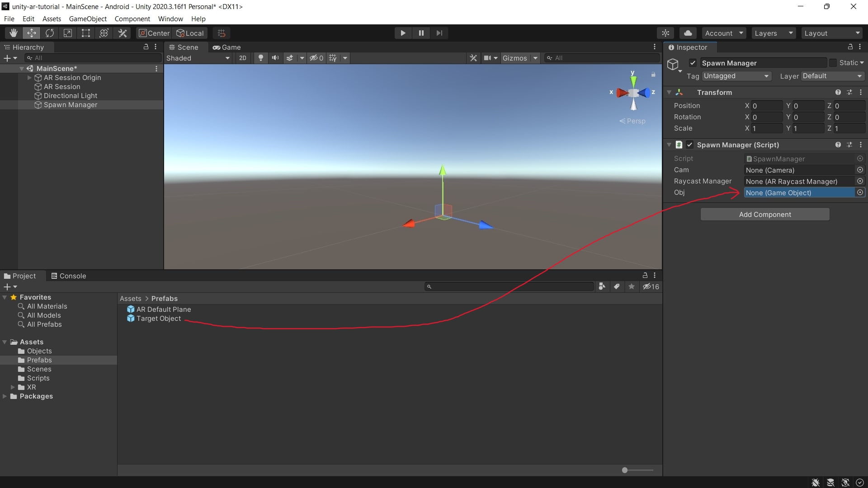Start Play mode
Screen dimensions: 868x488
(x=403, y=33)
